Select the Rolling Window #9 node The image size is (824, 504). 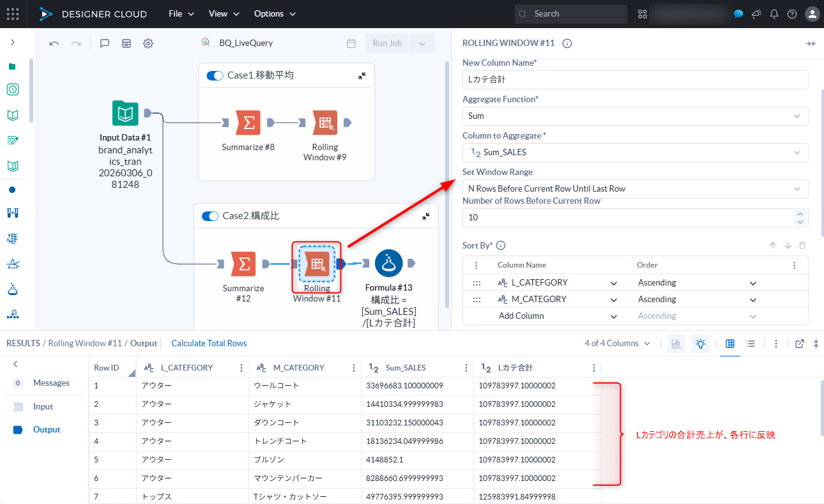pos(325,123)
